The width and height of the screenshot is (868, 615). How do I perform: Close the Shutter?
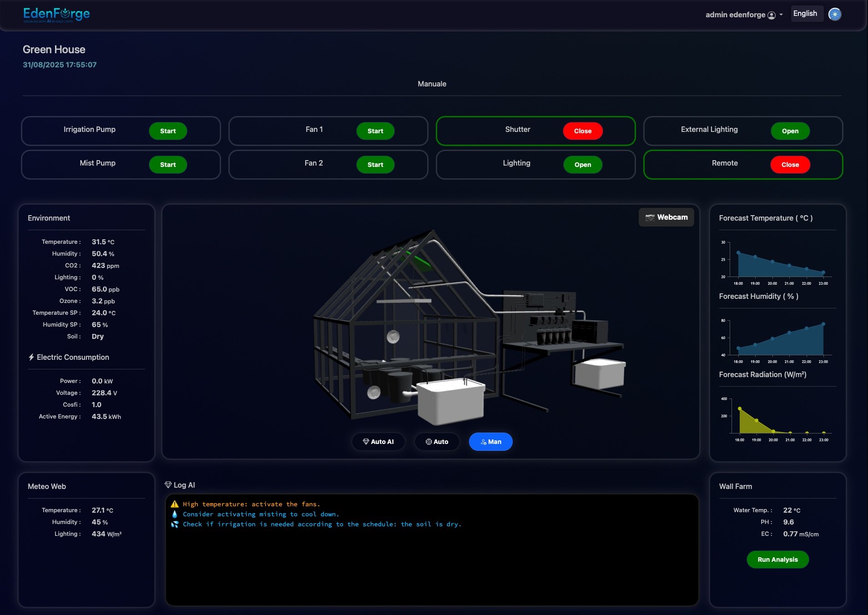[x=582, y=131]
